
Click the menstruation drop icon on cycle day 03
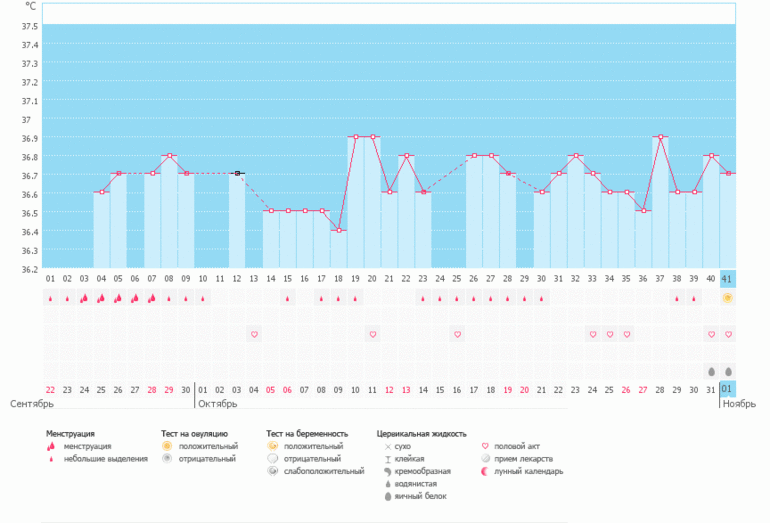click(x=84, y=298)
